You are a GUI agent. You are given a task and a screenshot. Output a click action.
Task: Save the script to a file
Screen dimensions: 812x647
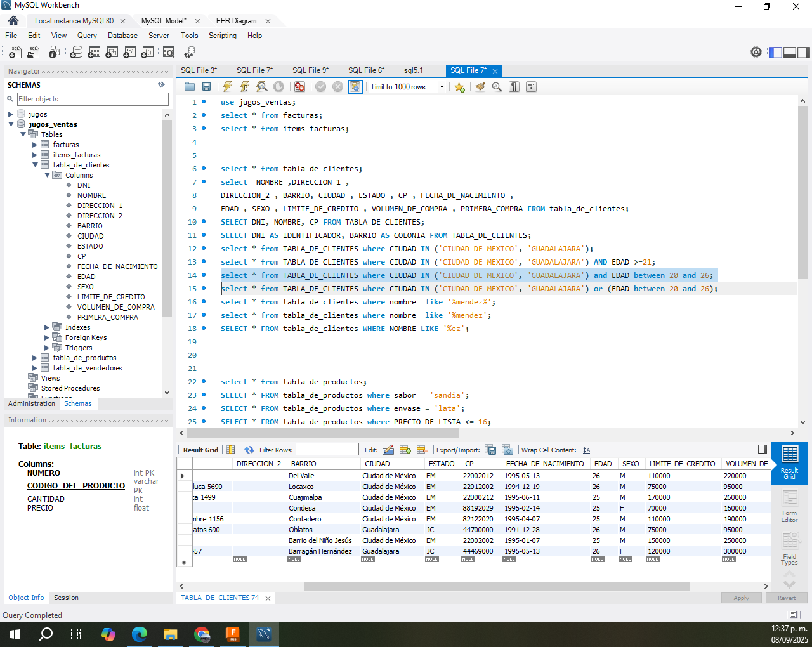206,87
